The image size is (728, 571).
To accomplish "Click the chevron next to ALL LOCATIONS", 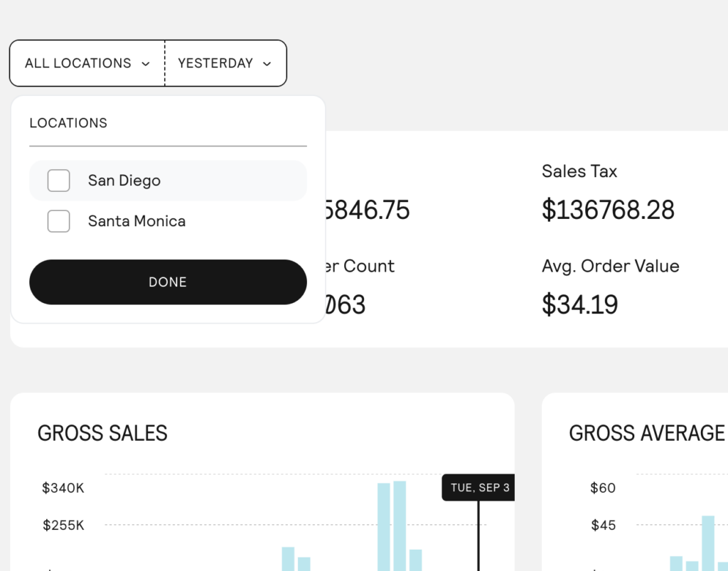I will coord(146,64).
